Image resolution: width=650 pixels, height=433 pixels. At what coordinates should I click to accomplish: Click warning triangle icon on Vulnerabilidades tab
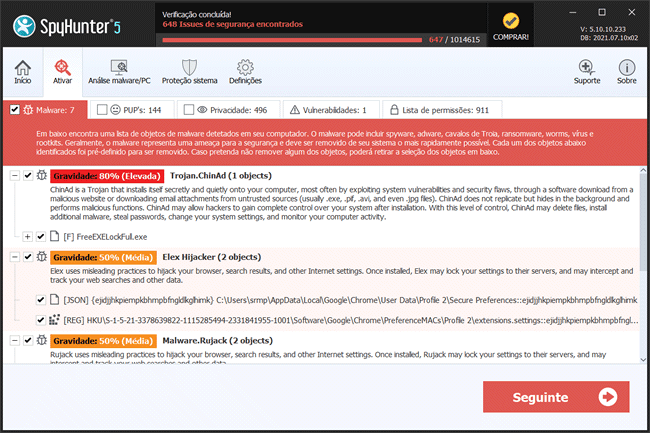[295, 110]
